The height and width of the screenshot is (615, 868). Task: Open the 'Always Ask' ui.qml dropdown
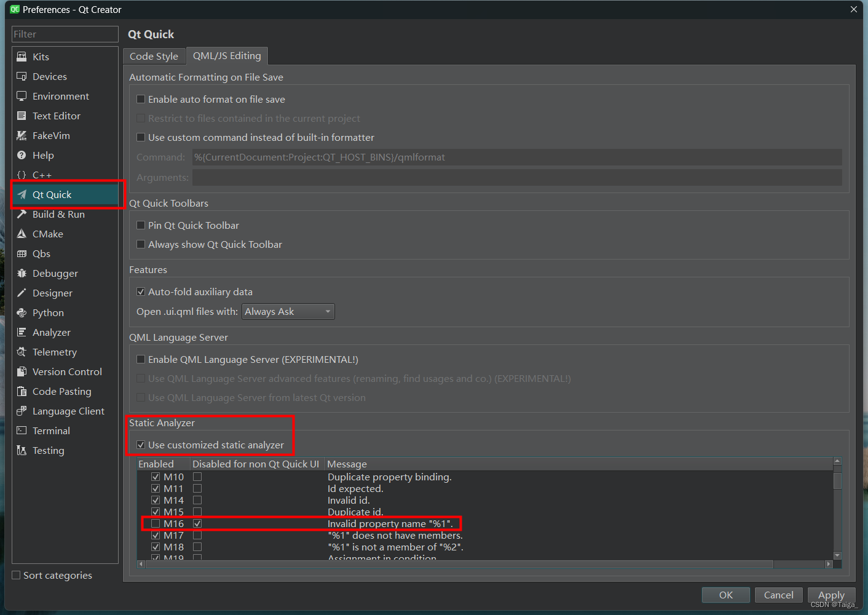[288, 312]
